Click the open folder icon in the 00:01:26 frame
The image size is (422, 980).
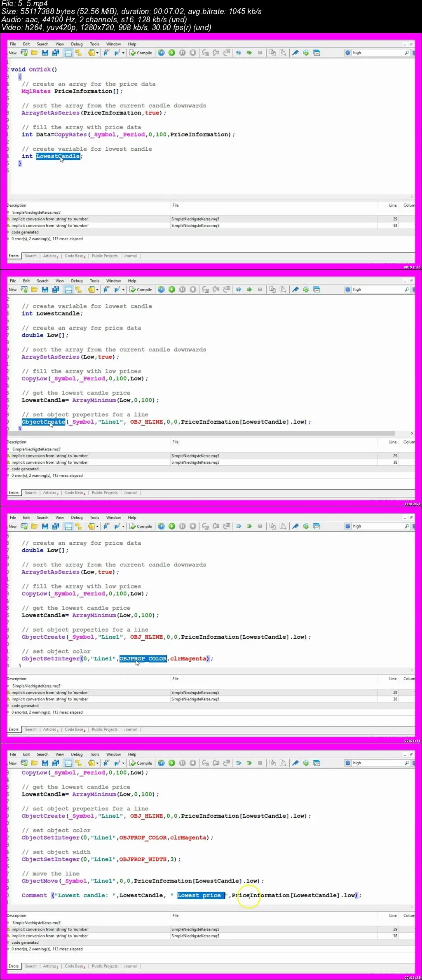point(35,53)
